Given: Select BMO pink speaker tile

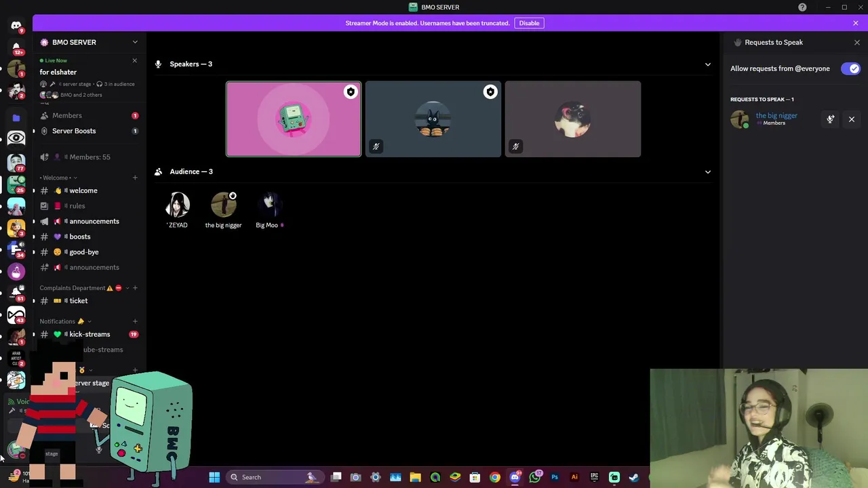Looking at the screenshot, I should coord(294,119).
